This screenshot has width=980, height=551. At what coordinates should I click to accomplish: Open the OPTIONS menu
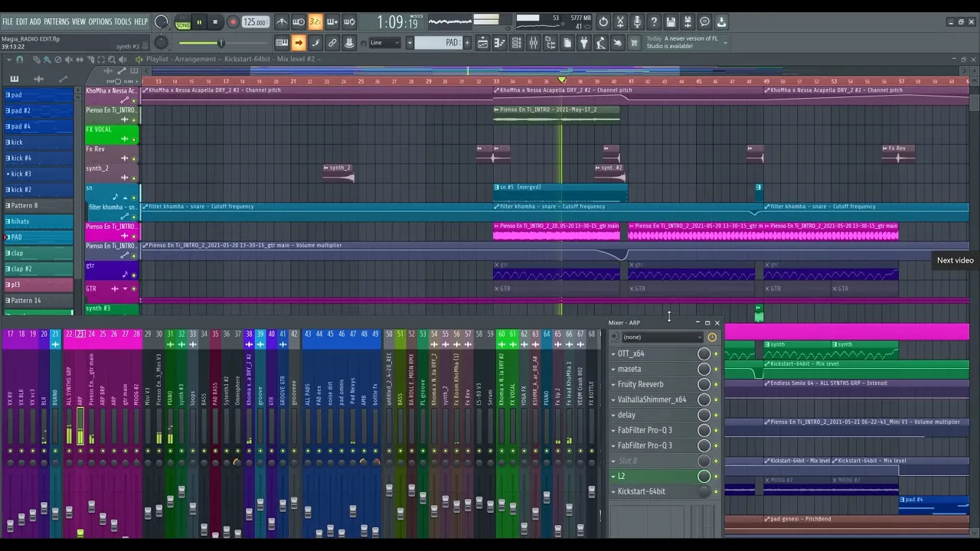pyautogui.click(x=100, y=21)
